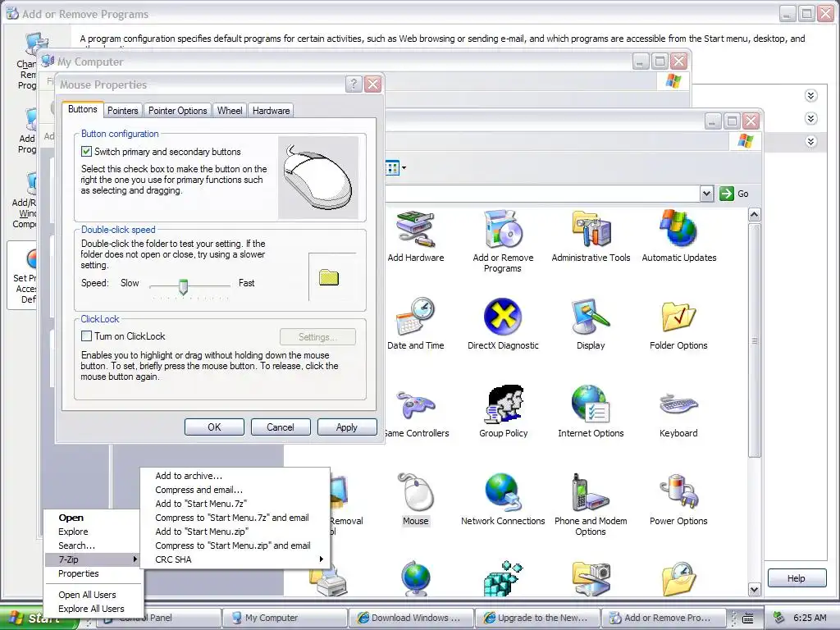Choose Add to archive... in 7-Zip menu

[x=235, y=476]
